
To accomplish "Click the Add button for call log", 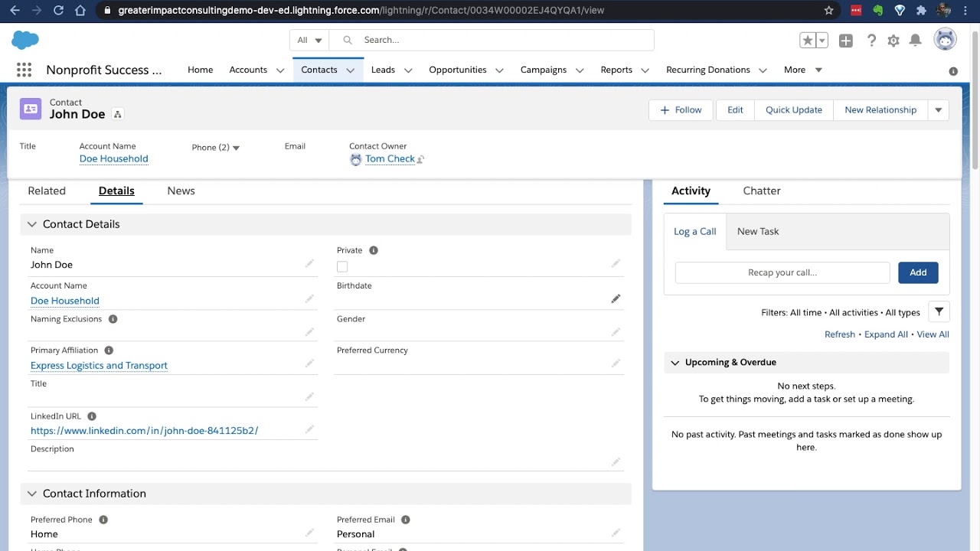I will (918, 272).
